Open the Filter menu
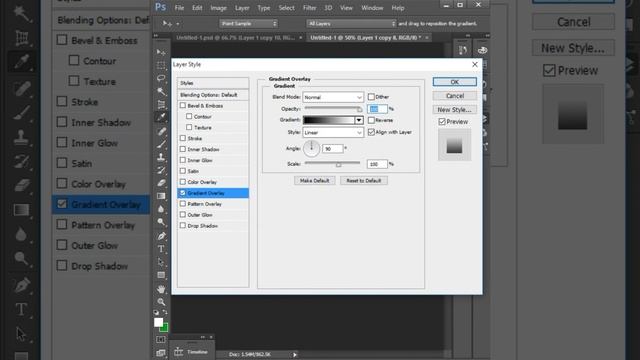Image resolution: width=640 pixels, height=360 pixels. pos(309,8)
